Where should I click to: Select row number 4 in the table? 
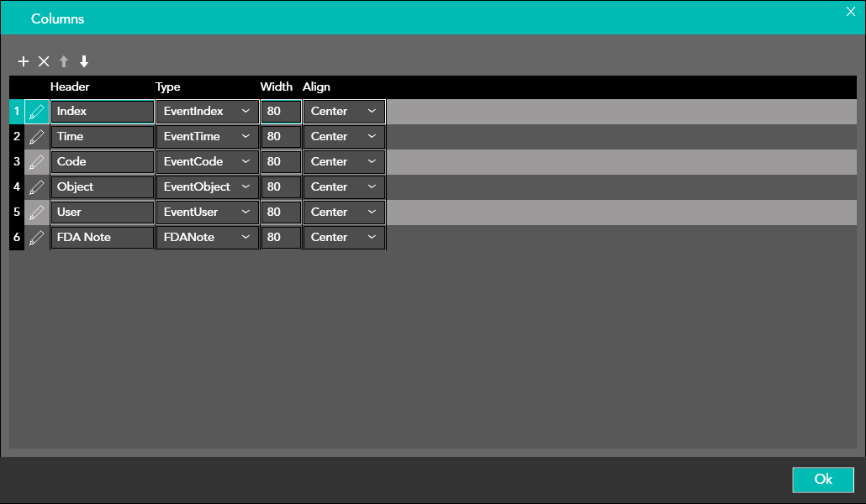(17, 187)
